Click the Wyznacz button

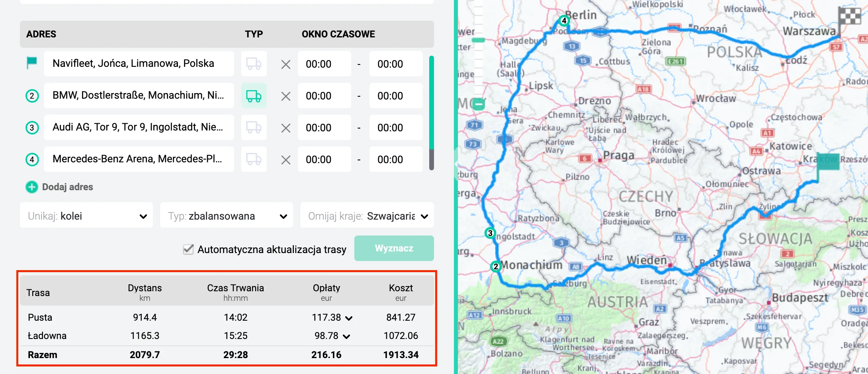pyautogui.click(x=394, y=248)
